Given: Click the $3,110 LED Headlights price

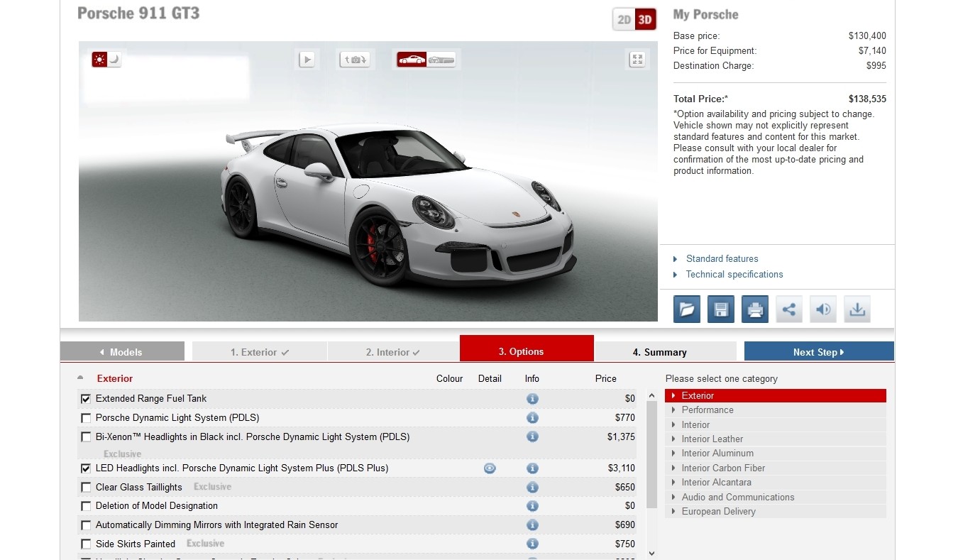Looking at the screenshot, I should [621, 468].
